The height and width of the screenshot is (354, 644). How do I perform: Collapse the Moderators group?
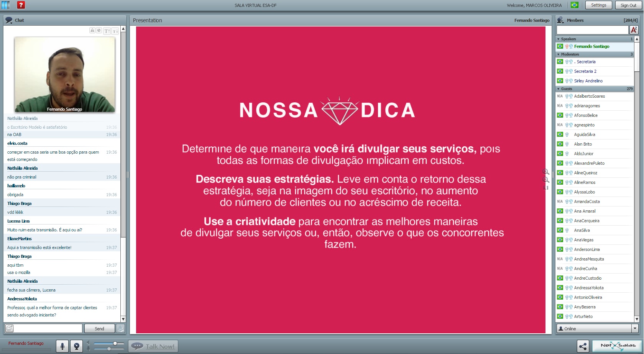[559, 54]
